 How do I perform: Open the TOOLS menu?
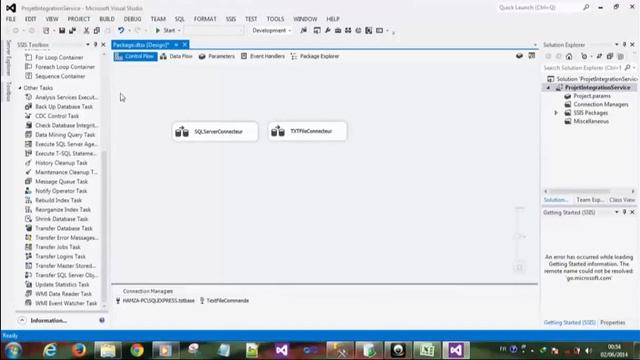coord(275,19)
